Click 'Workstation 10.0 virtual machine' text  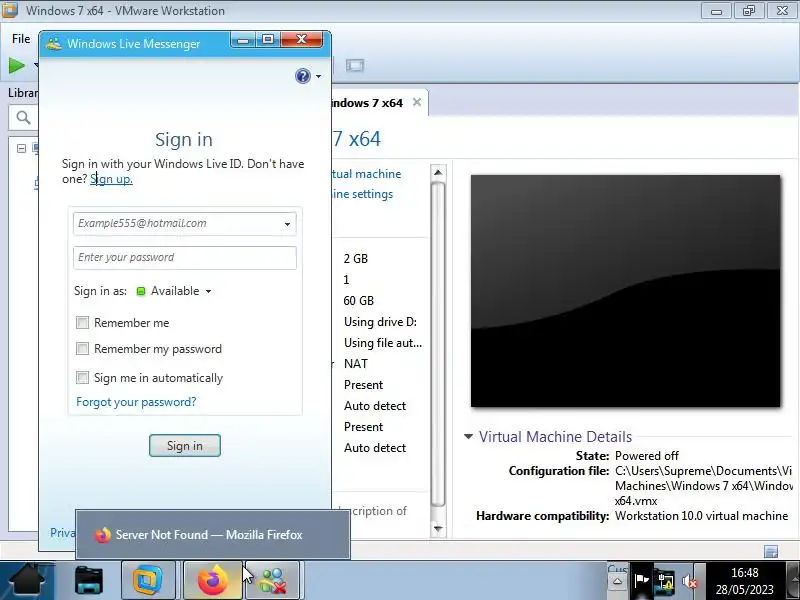(702, 516)
